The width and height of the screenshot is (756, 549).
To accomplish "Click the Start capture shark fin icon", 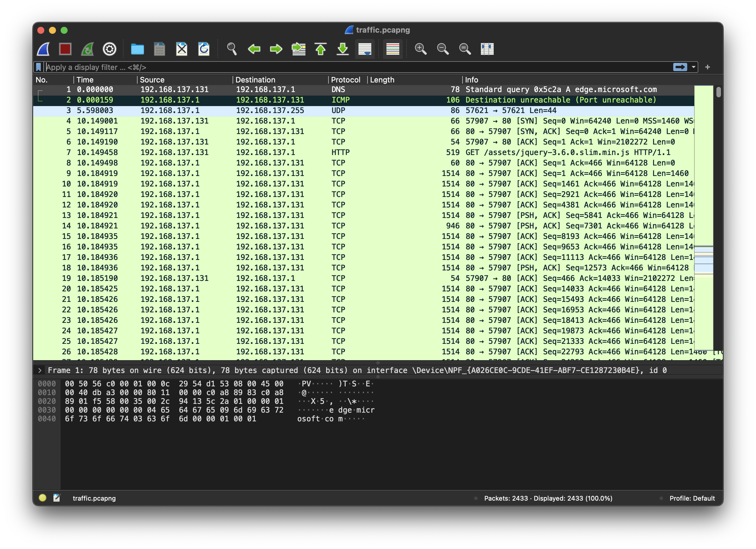I will tap(43, 49).
